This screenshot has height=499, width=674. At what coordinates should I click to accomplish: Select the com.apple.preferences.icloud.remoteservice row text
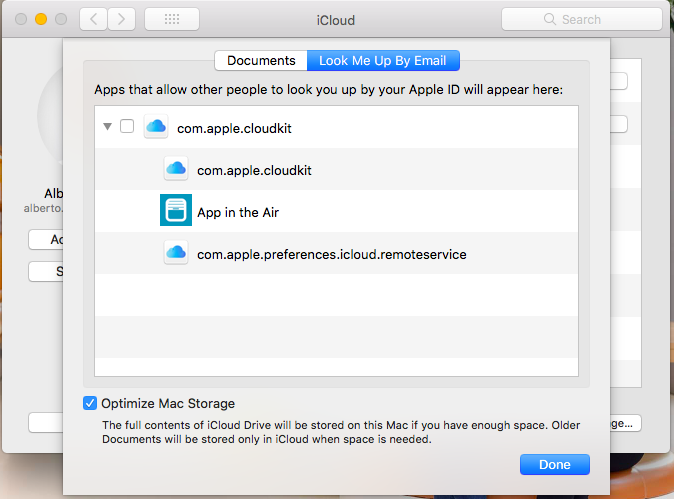[x=331, y=254]
